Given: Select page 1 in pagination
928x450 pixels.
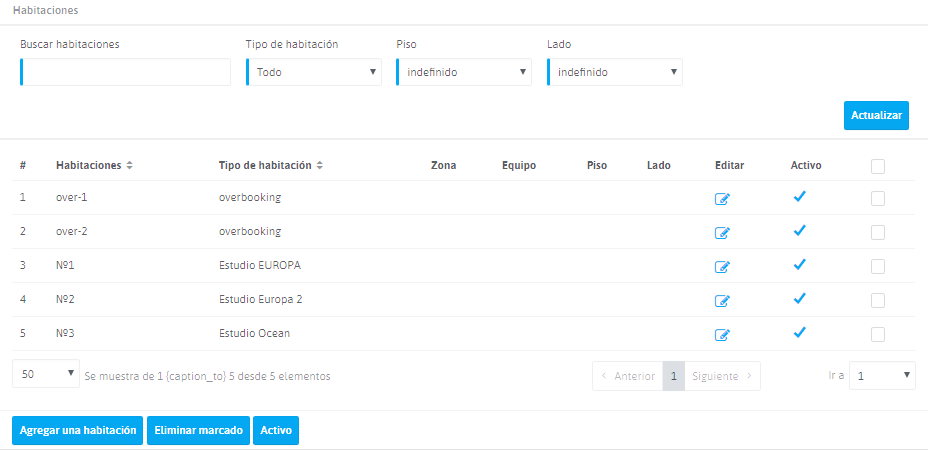Looking at the screenshot, I should 674,376.
